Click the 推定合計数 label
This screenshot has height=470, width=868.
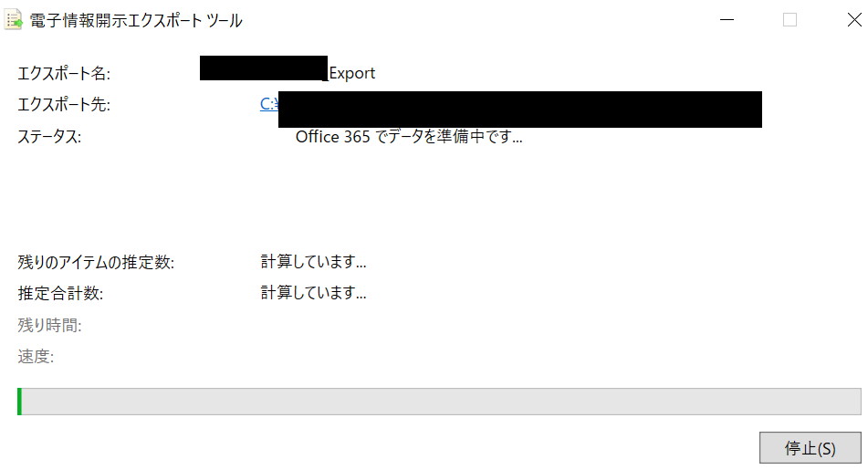coord(60,293)
